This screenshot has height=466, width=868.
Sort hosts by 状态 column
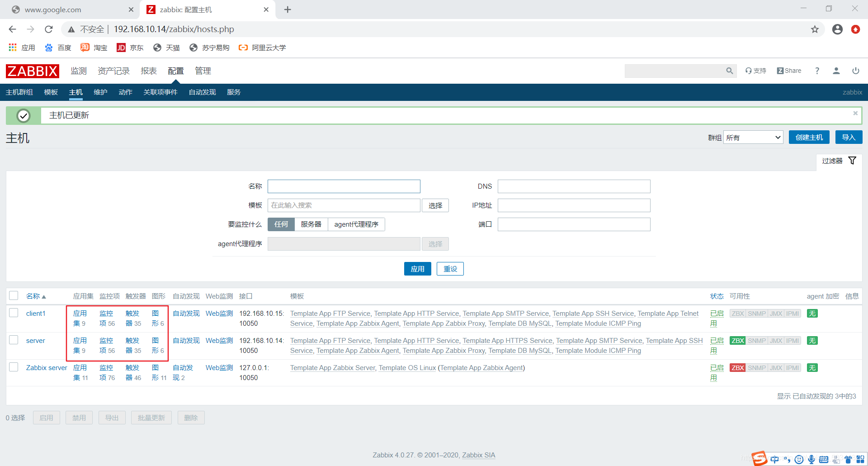pyautogui.click(x=717, y=296)
